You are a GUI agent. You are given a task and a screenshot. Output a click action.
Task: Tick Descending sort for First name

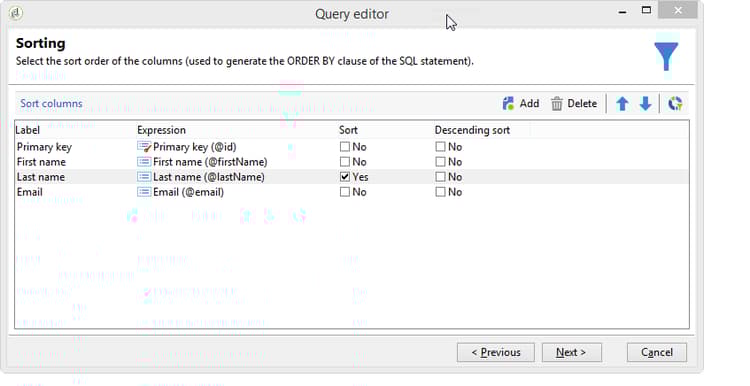(440, 162)
